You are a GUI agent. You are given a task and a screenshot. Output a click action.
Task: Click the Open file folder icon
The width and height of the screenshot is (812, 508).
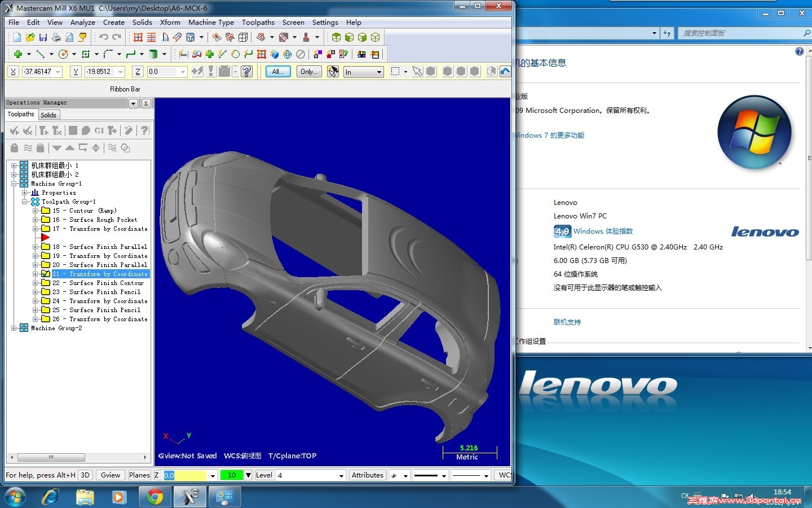pos(30,37)
